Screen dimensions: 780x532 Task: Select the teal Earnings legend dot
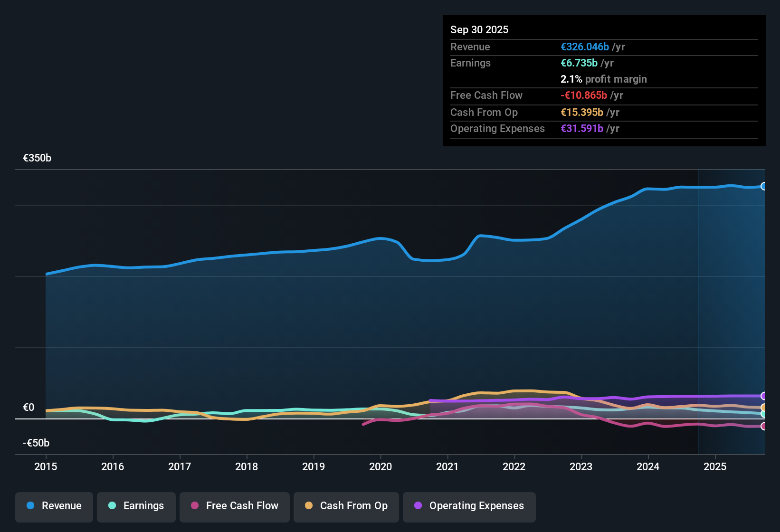point(112,506)
